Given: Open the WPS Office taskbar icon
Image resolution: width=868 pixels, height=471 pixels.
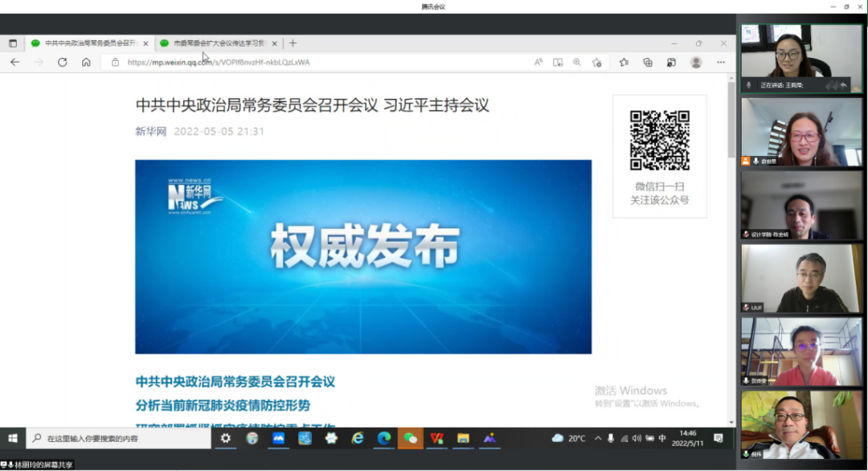Looking at the screenshot, I should point(436,438).
